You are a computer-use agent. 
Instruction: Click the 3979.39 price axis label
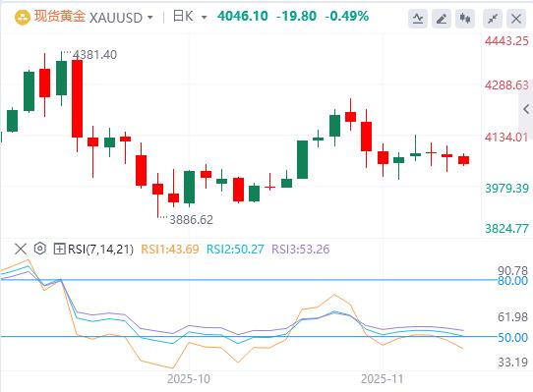pyautogui.click(x=506, y=188)
